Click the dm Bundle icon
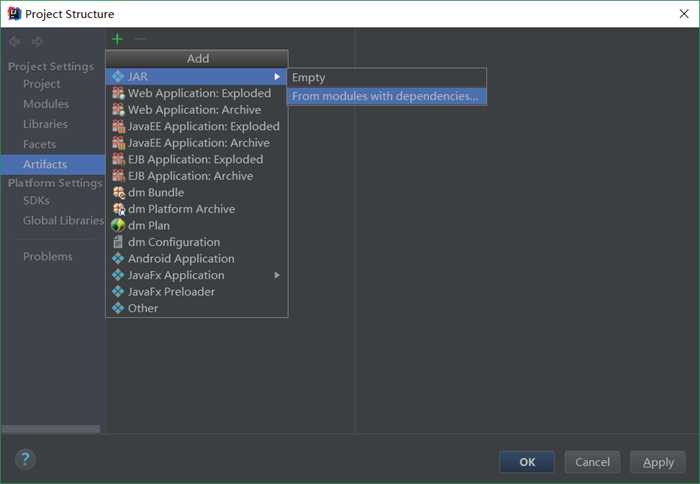 118,192
